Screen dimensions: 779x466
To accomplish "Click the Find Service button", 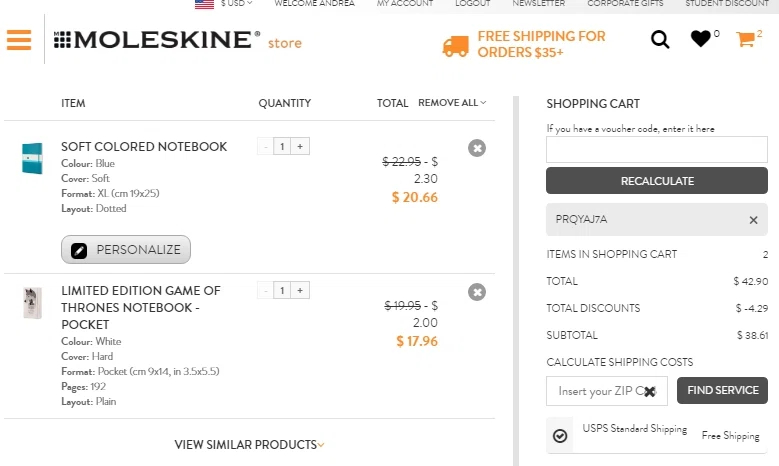I will pos(722,390).
